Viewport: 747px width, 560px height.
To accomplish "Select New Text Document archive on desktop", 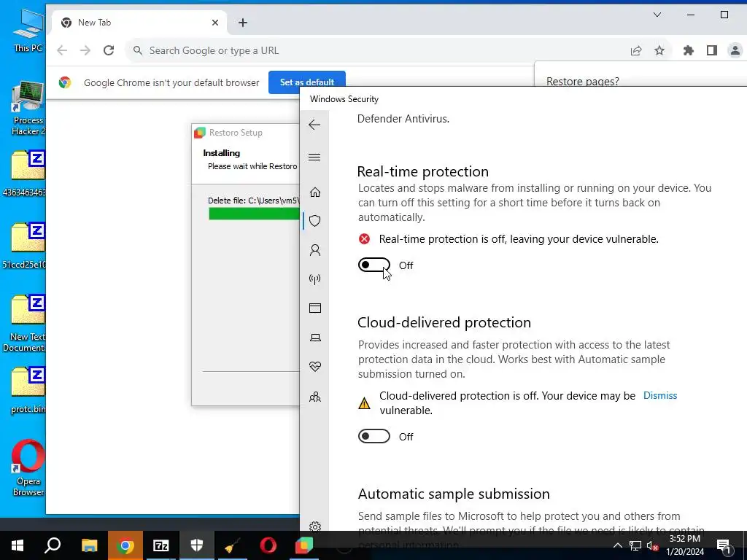I will [x=25, y=324].
